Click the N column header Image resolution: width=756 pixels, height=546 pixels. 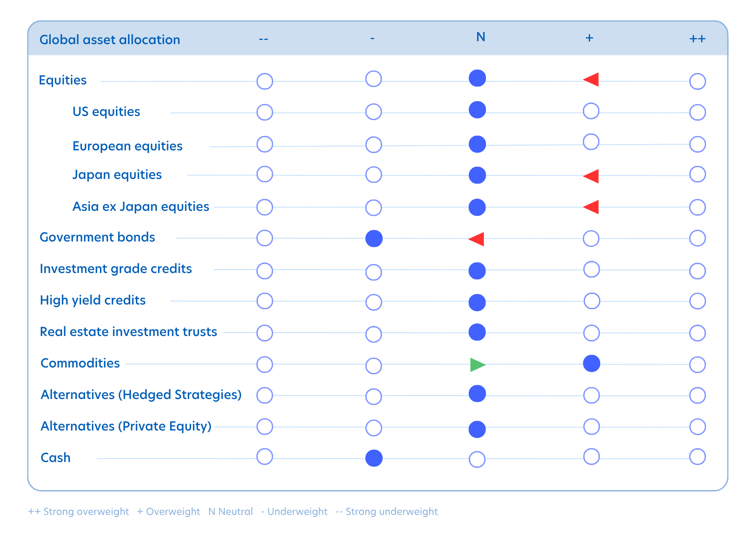[x=480, y=37]
